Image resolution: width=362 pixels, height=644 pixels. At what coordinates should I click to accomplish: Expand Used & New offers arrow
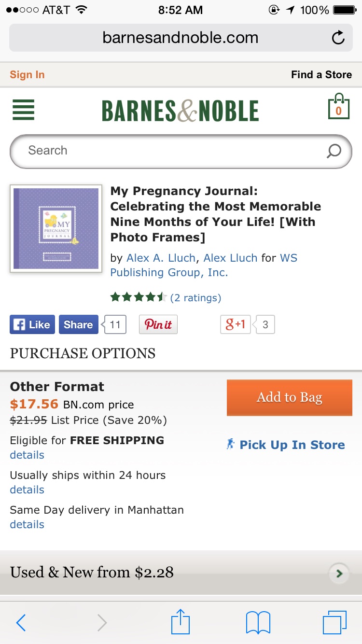pyautogui.click(x=339, y=574)
